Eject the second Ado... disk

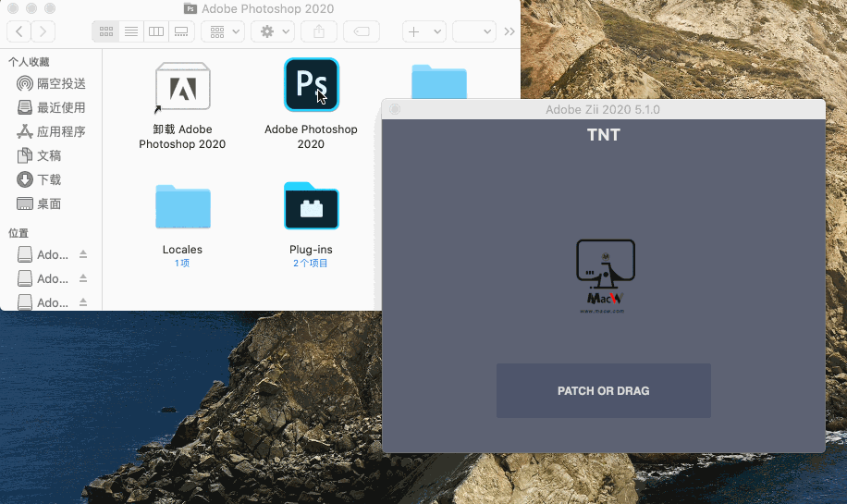(83, 278)
